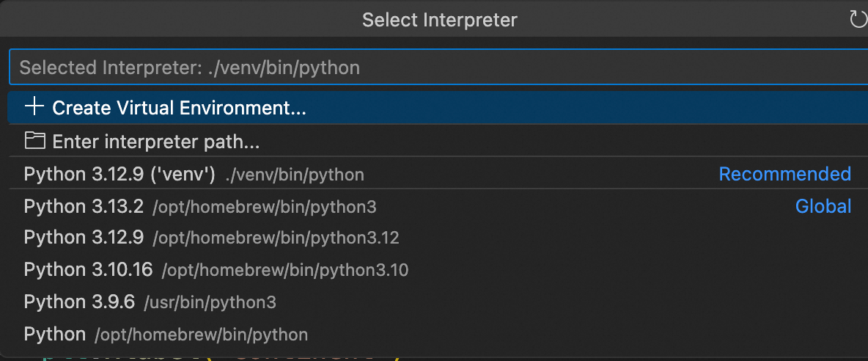
Task: Select Python 3.9.6 system interpreter
Action: click(438, 302)
